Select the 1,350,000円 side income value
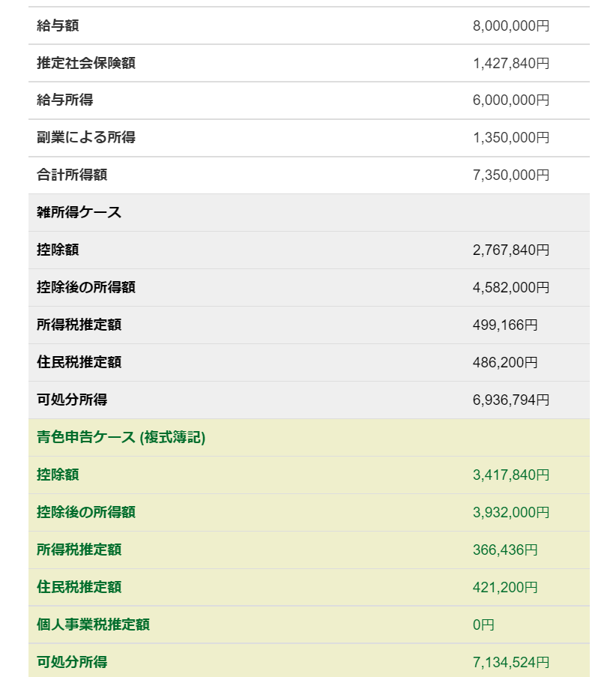Viewport: 616px width, 677px height. click(510, 138)
